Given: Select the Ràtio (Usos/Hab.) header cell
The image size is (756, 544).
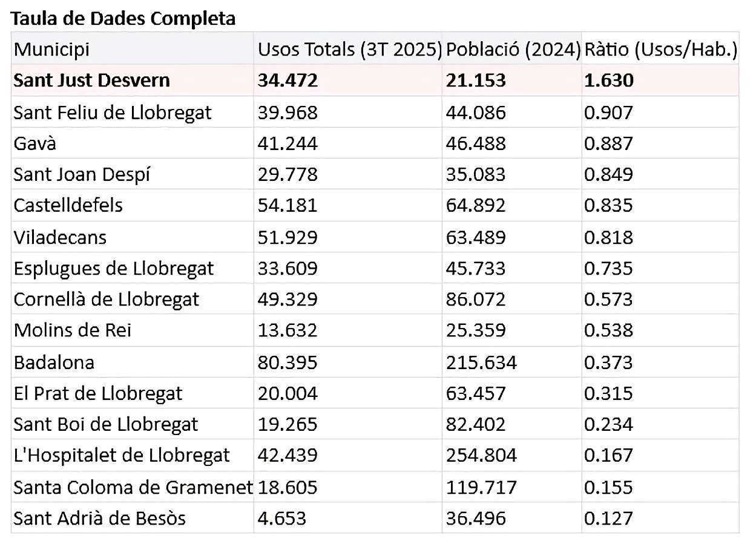Looking at the screenshot, I should (660, 49).
